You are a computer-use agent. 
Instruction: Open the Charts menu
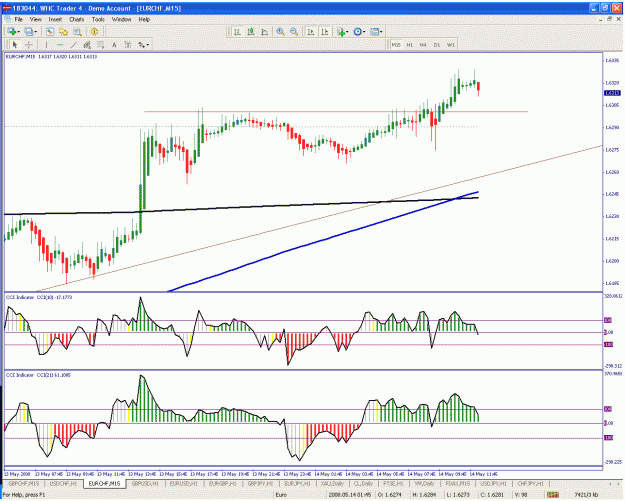77,19
